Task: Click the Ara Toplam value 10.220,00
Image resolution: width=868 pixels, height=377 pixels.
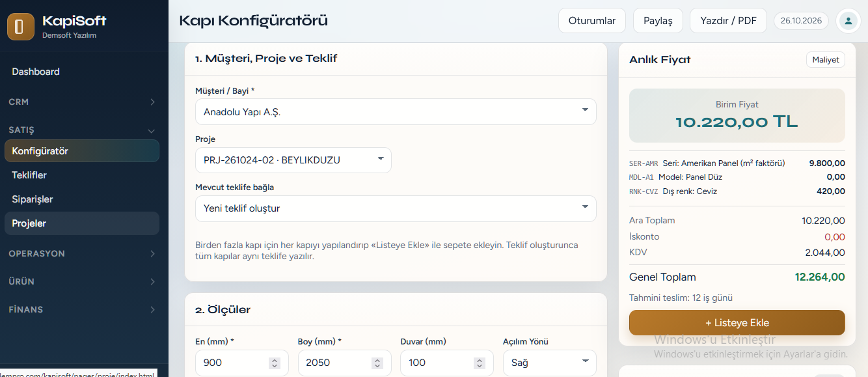Action: pos(823,221)
